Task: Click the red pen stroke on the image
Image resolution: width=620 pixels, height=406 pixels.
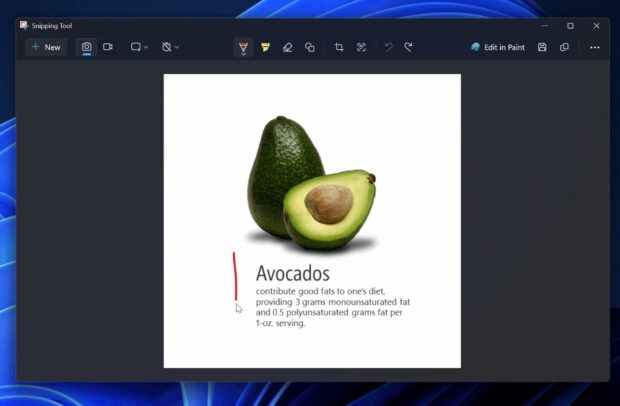Action: pyautogui.click(x=235, y=277)
